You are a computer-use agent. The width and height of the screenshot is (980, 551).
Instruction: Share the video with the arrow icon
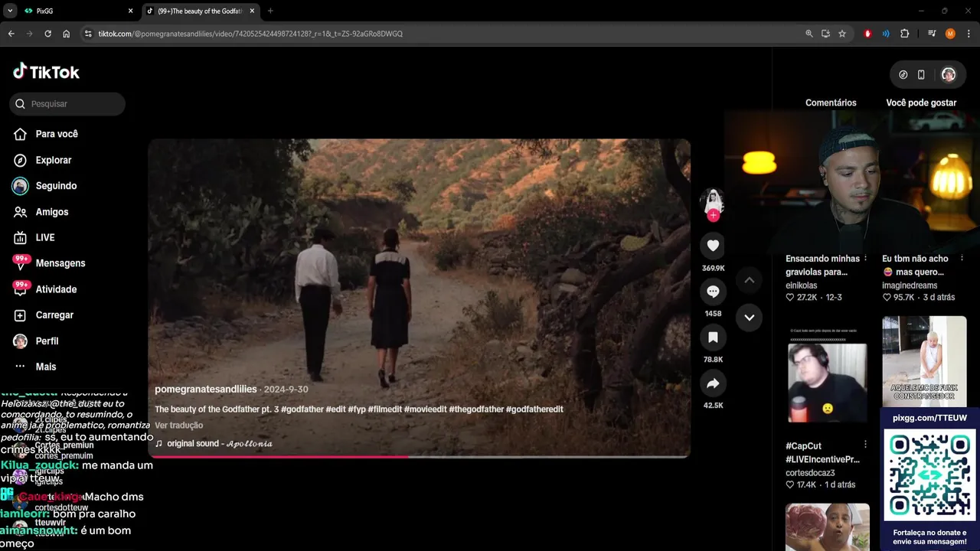coord(713,383)
